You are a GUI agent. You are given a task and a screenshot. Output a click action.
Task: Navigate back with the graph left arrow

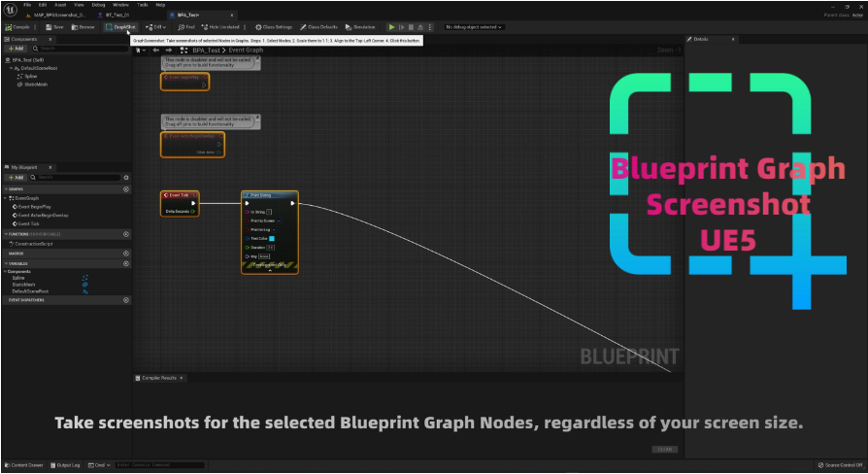click(x=156, y=50)
